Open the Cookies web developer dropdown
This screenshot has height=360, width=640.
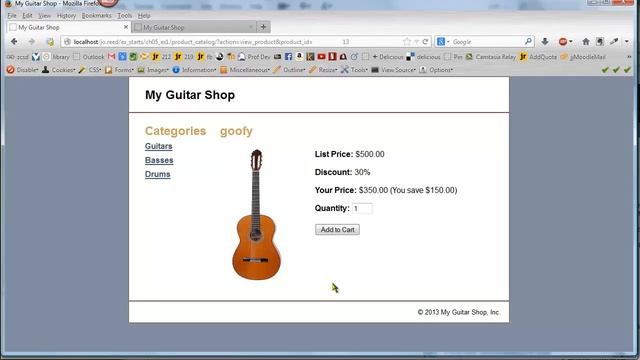59,70
